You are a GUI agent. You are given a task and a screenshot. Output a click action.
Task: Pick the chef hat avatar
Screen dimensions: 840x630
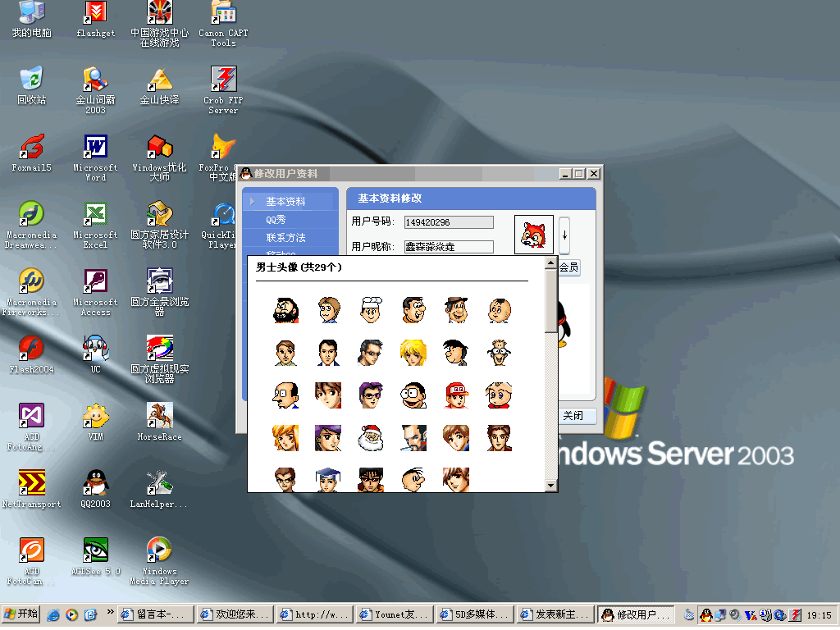coord(371,309)
